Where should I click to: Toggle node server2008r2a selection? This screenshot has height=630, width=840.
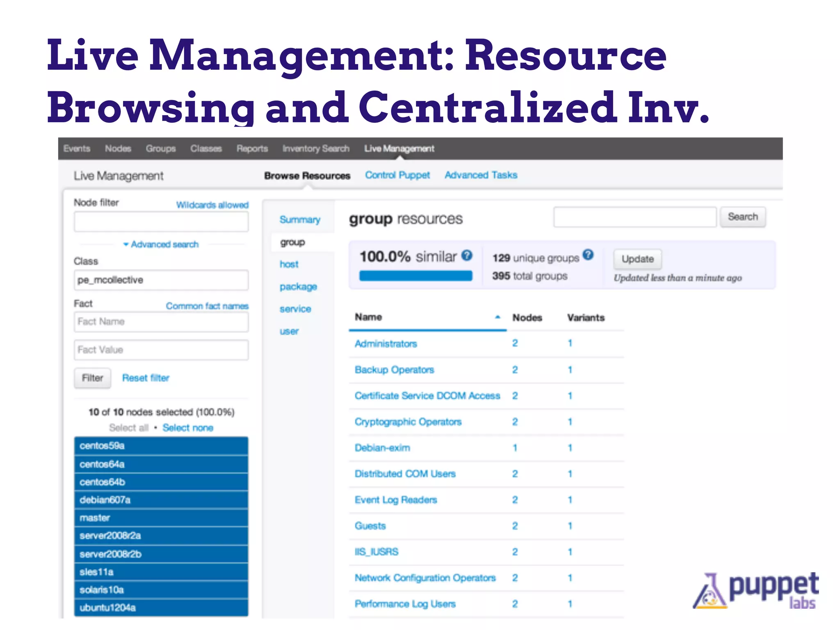161,536
